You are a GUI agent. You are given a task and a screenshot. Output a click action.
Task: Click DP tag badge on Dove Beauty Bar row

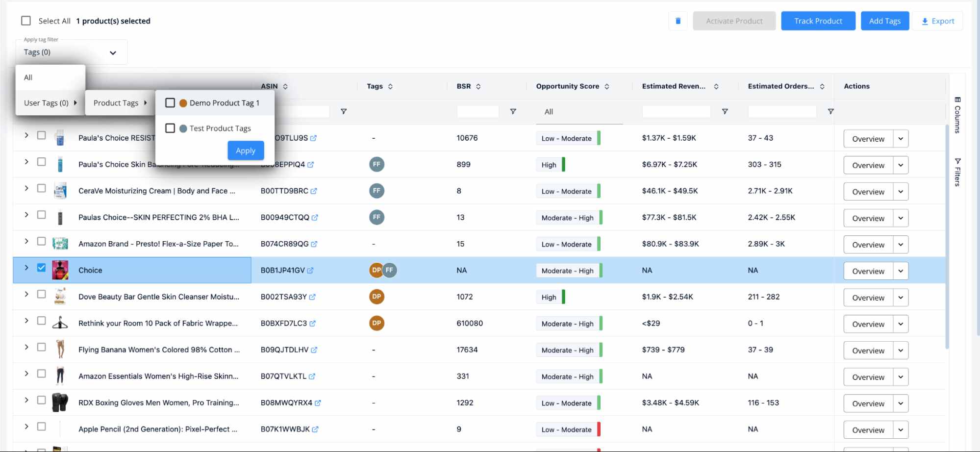click(377, 297)
